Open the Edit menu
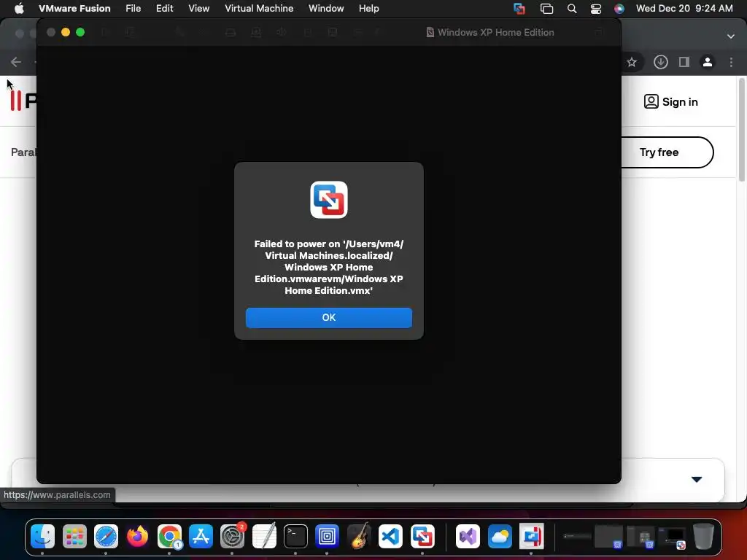Viewport: 747px width, 560px height. (164, 8)
